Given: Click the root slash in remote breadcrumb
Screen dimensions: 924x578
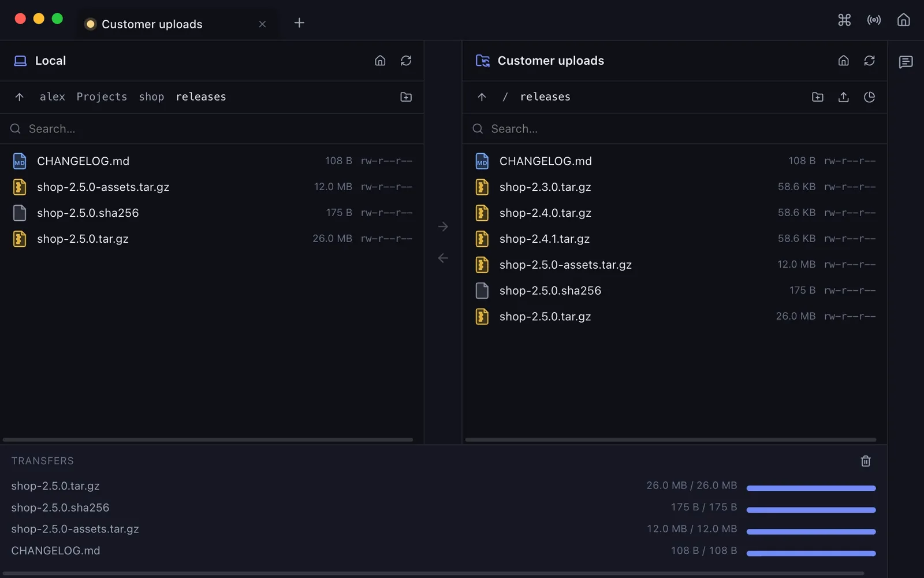Looking at the screenshot, I should [x=505, y=97].
